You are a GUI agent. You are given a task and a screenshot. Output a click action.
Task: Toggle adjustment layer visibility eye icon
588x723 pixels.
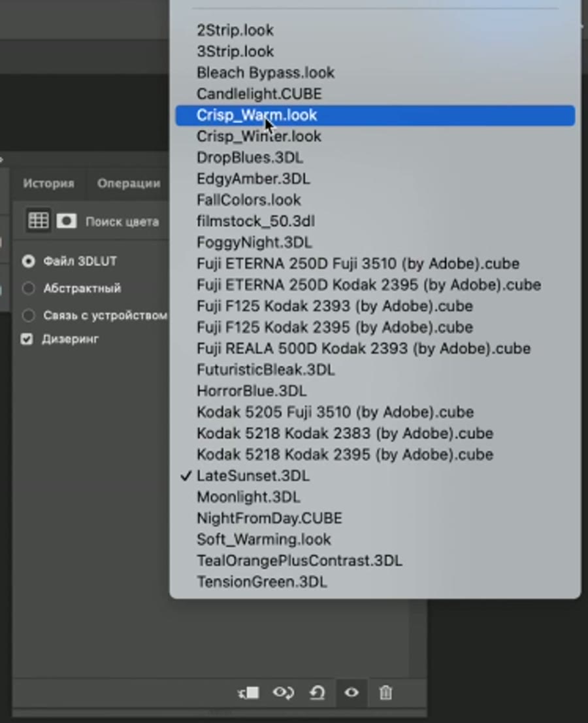point(351,692)
